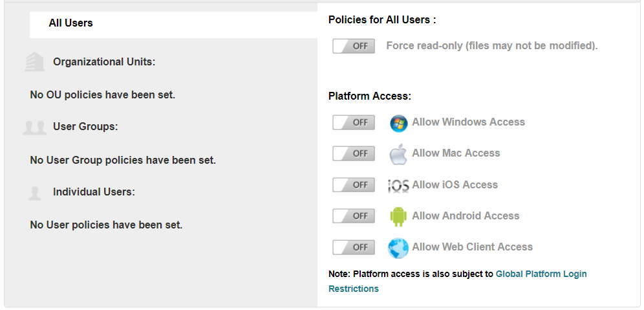Click the Web Client globe icon
Image resolution: width=644 pixels, height=310 pixels.
(x=398, y=248)
